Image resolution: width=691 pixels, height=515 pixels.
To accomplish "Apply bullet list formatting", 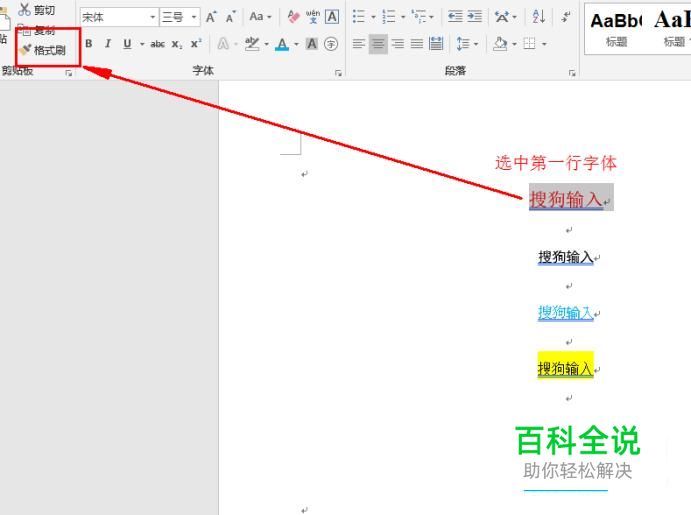I will (x=359, y=17).
